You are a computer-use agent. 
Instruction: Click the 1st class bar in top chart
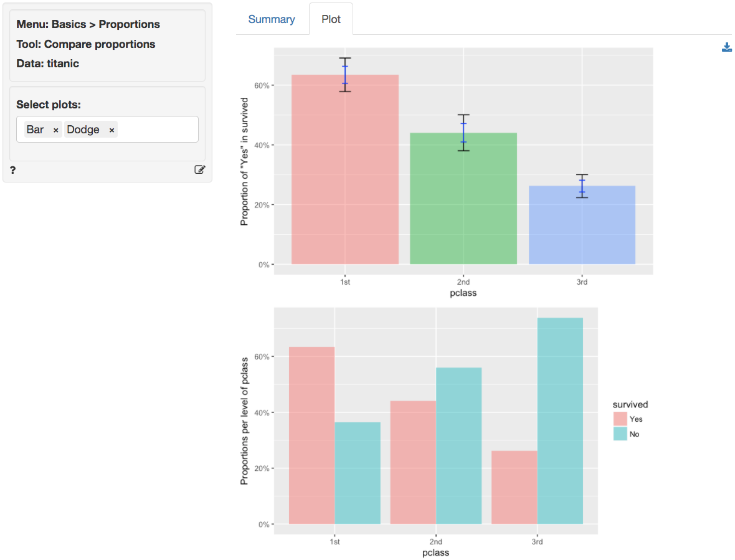(x=344, y=174)
